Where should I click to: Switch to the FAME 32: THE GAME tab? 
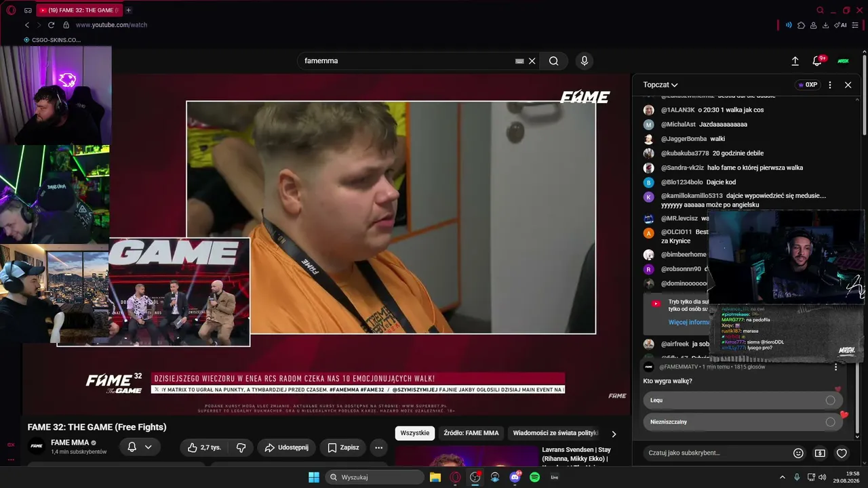point(78,10)
